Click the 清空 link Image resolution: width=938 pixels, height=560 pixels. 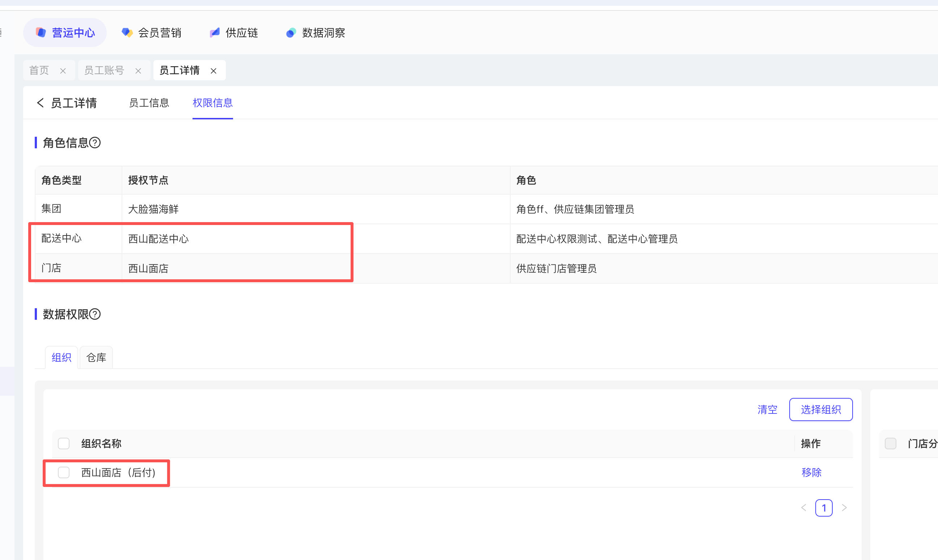[768, 410]
